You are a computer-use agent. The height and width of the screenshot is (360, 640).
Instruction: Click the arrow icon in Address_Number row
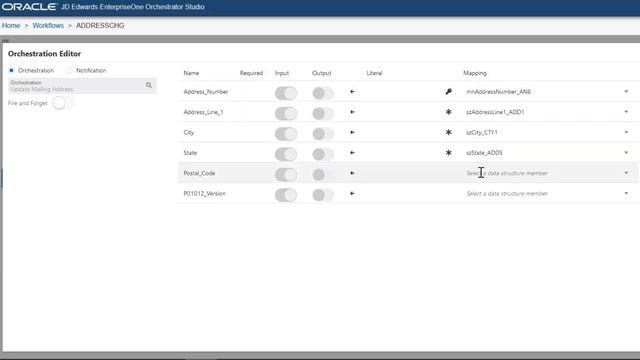tap(352, 92)
